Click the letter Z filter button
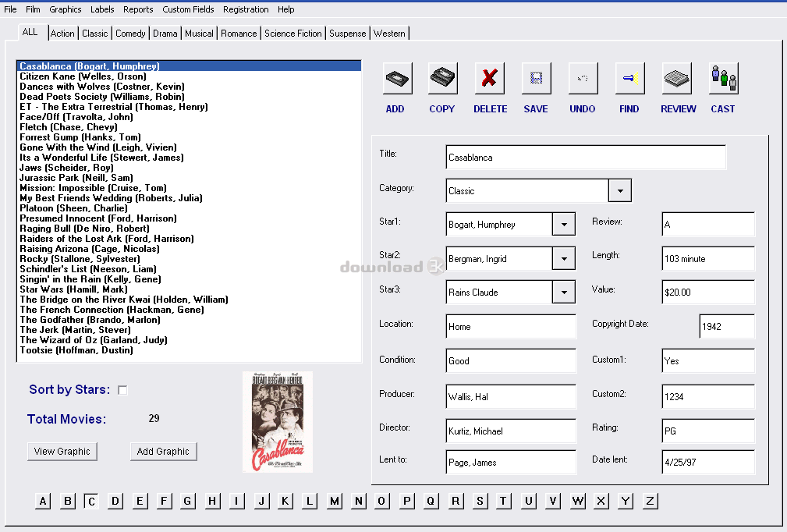The height and width of the screenshot is (532, 787). [x=650, y=501]
